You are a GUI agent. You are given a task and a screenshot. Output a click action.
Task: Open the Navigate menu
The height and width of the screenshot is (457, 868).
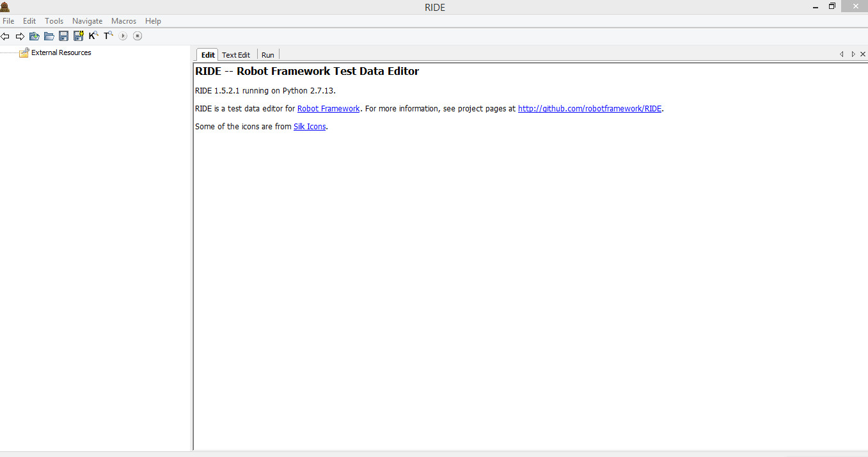click(x=87, y=21)
